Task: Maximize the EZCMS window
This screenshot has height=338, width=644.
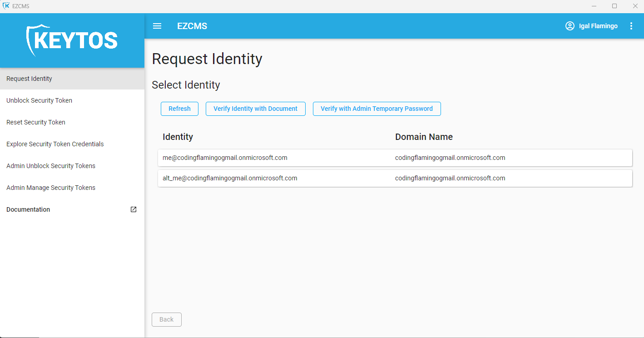Action: [x=614, y=6]
